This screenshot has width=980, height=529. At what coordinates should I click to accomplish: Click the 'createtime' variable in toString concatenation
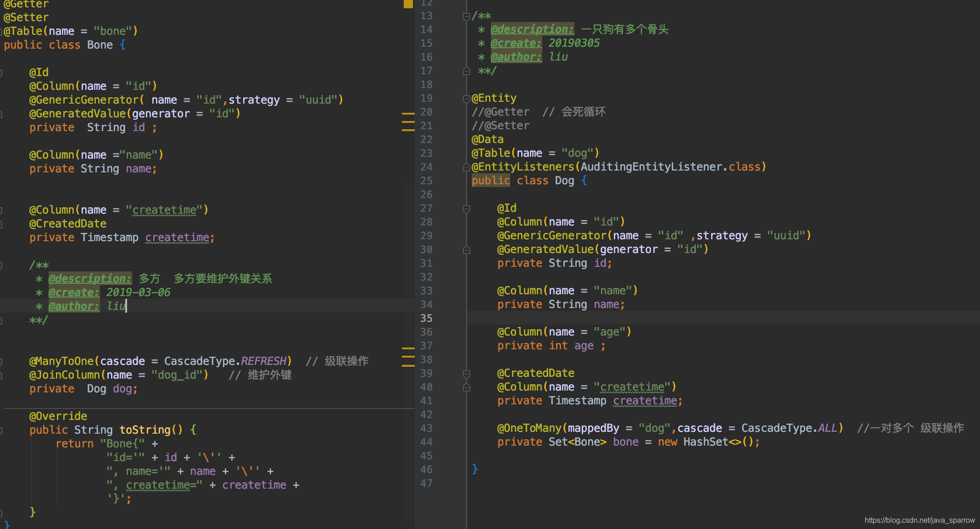[x=254, y=485]
